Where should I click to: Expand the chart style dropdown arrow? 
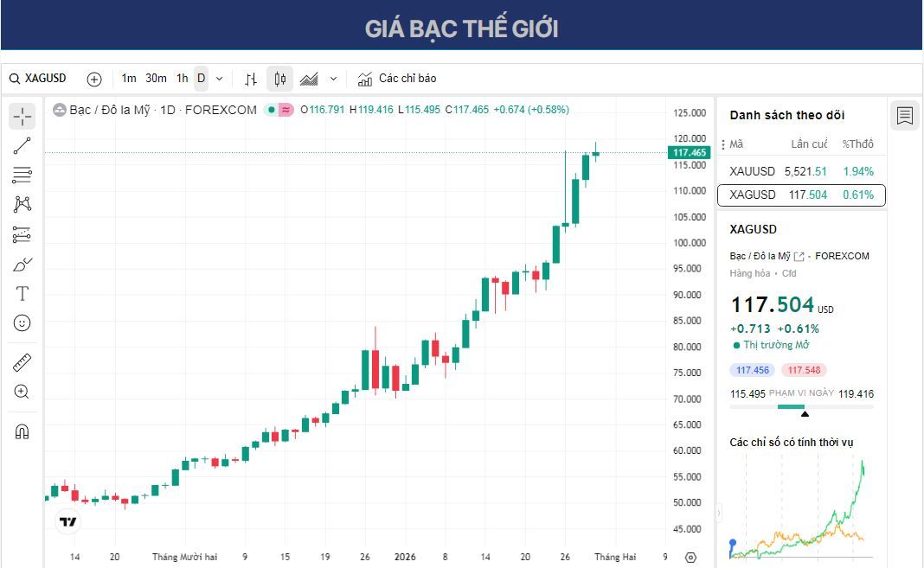(334, 79)
